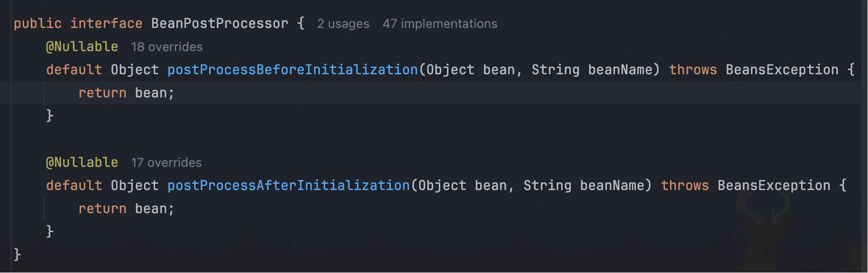Click 'String' parameter type in postProcessBeforeInitialization
The width and height of the screenshot is (868, 273).
(x=555, y=69)
